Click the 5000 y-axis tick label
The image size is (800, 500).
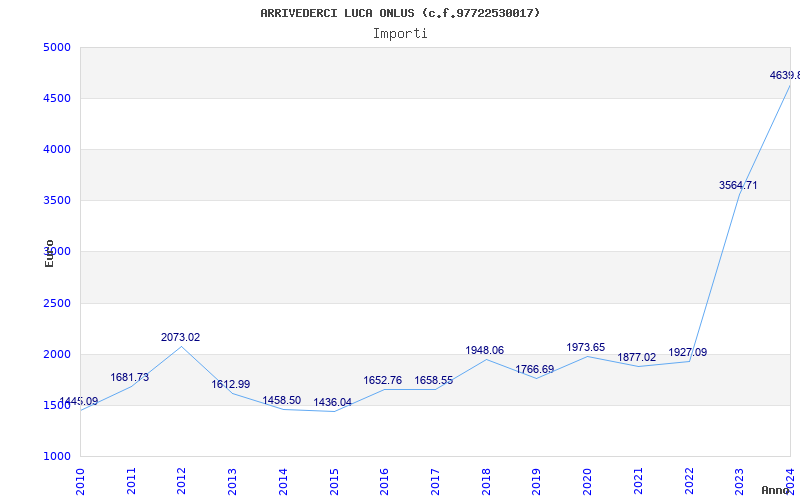tap(57, 48)
